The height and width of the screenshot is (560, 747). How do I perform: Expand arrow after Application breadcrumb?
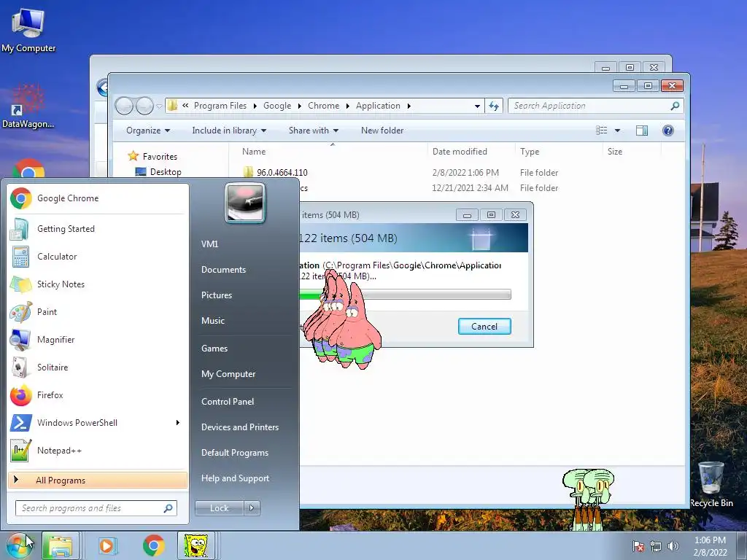coord(409,106)
